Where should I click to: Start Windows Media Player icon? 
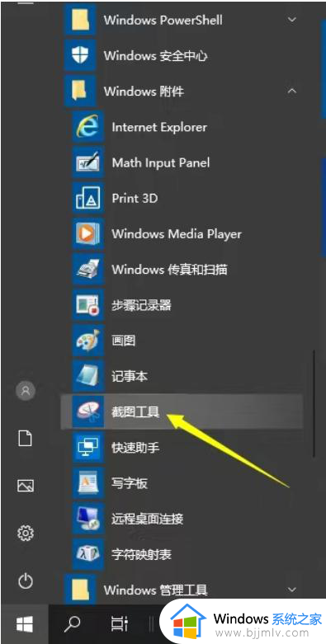pyautogui.click(x=87, y=234)
